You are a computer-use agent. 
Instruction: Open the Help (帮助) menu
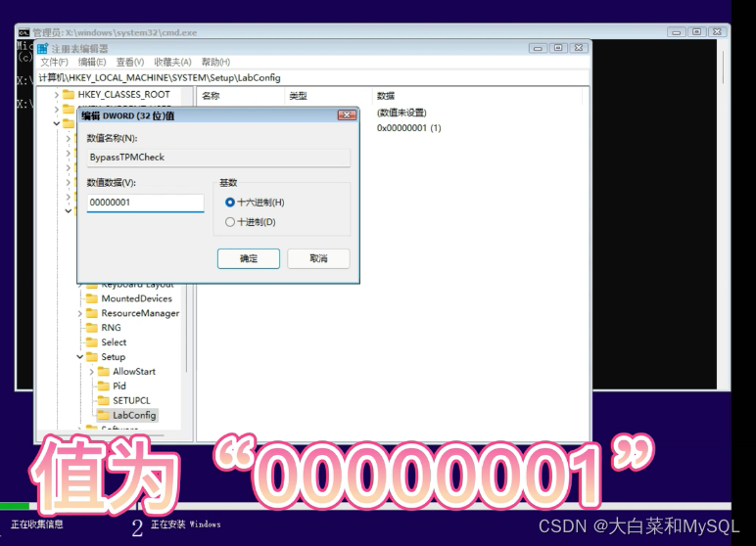click(215, 63)
